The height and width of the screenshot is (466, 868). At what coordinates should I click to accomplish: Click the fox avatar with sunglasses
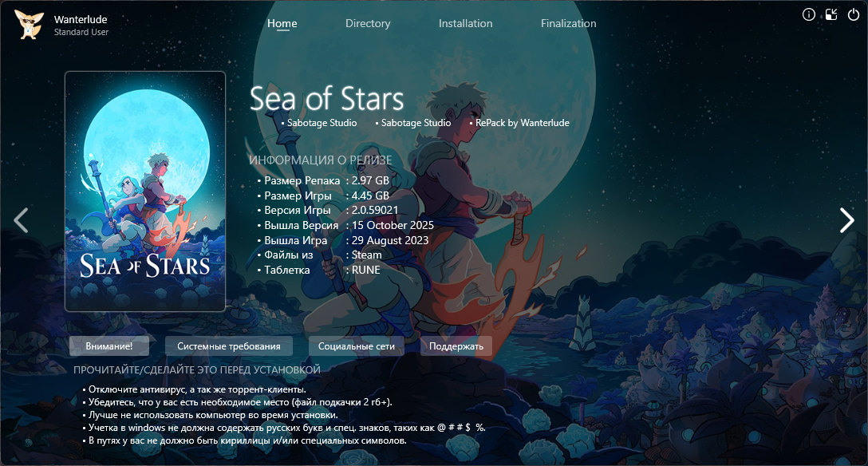click(x=29, y=25)
